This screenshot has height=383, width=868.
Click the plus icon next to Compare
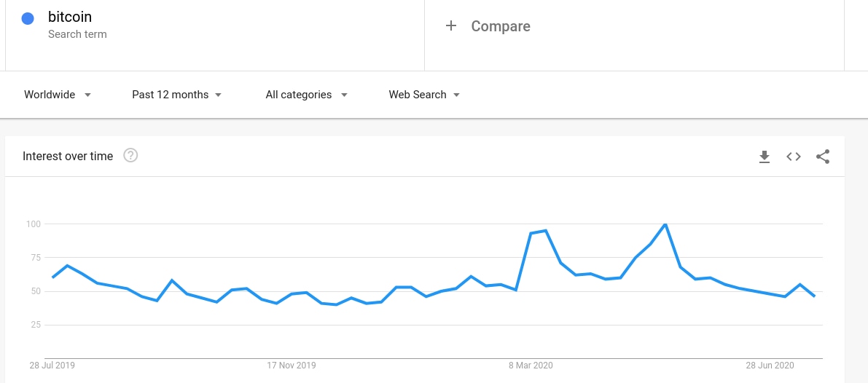click(x=451, y=26)
